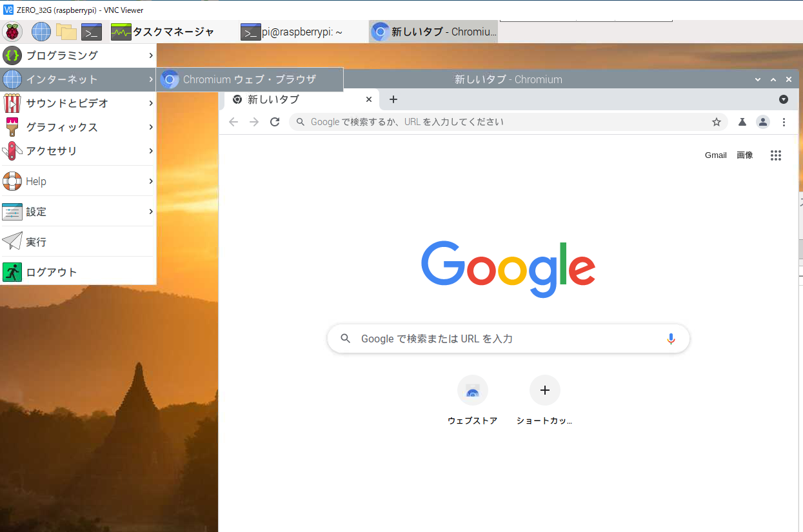Open the 画像 link
This screenshot has height=532, width=803.
pyautogui.click(x=745, y=155)
